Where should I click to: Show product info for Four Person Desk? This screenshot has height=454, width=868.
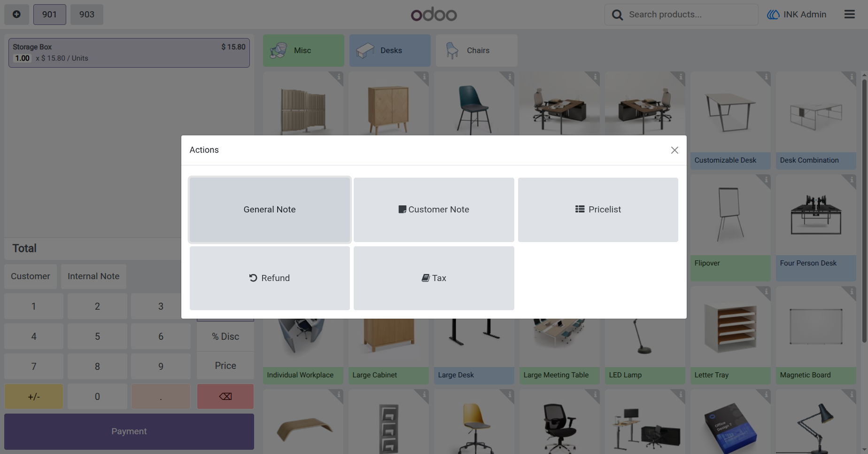(x=851, y=180)
